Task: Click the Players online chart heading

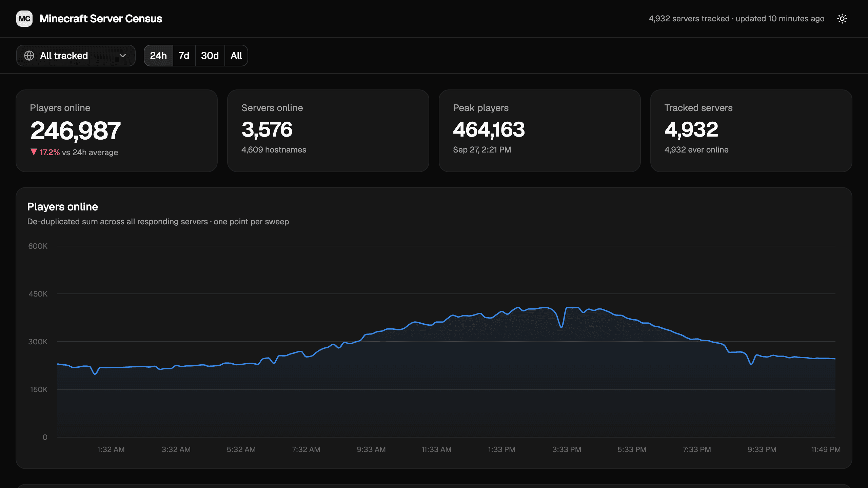Action: point(62,207)
